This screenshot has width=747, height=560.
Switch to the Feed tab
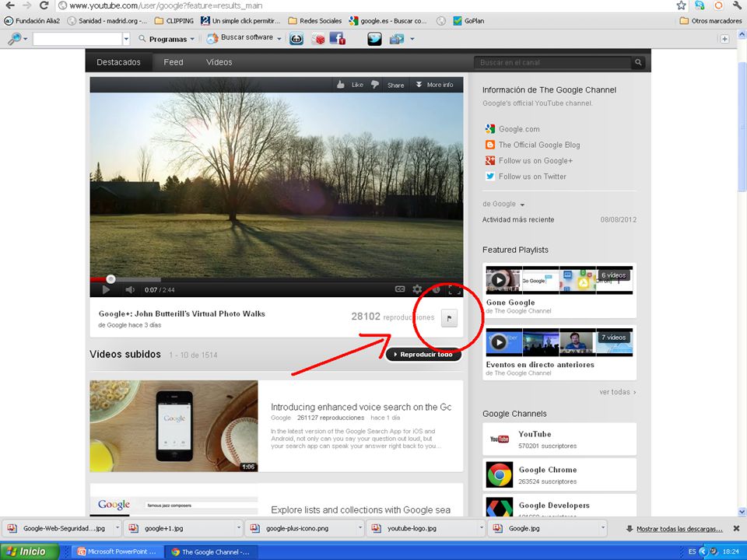174,62
